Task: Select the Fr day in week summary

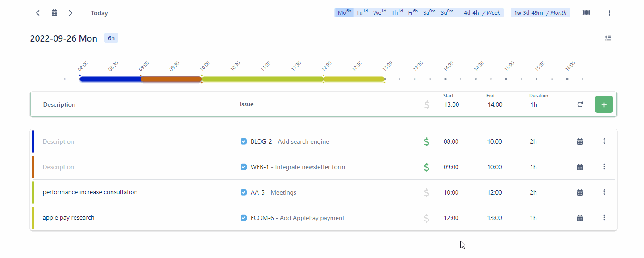Action: [412, 12]
